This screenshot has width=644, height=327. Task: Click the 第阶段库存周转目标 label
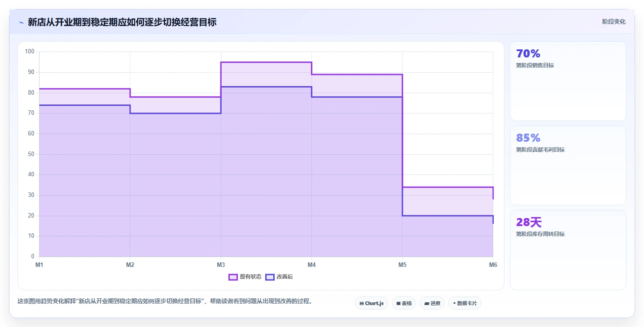540,234
